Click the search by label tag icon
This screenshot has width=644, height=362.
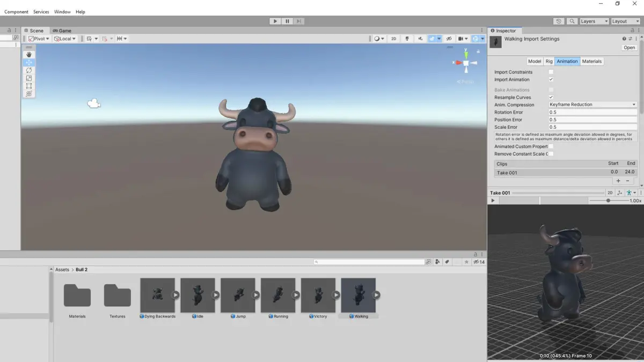click(x=447, y=262)
